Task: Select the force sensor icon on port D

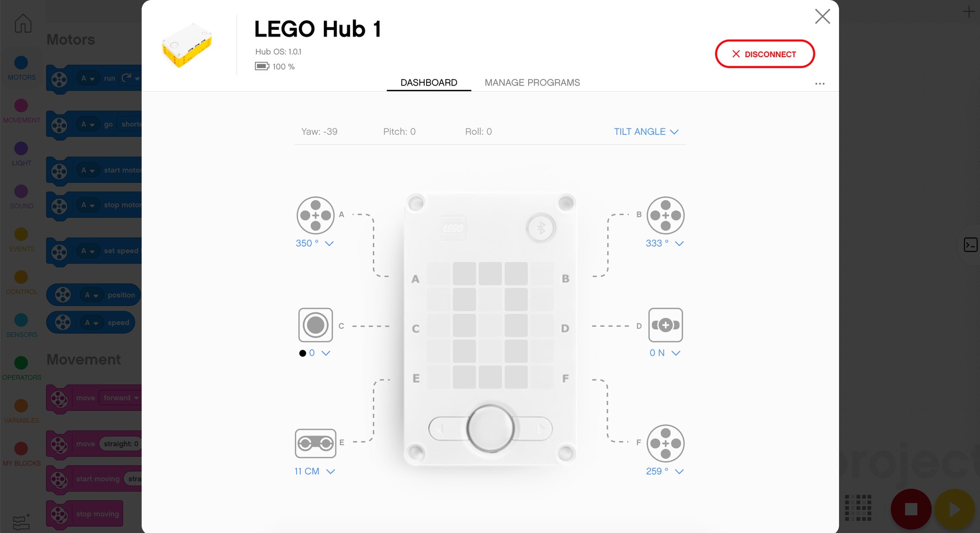Action: (x=665, y=325)
